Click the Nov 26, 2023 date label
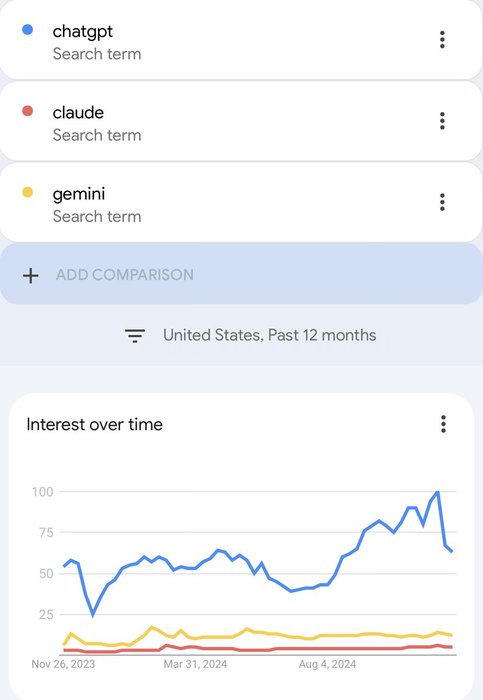Screen dimensions: 483x700 click(x=63, y=664)
